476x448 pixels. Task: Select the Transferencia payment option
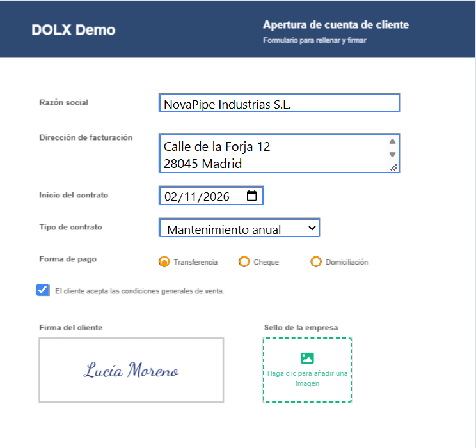(164, 261)
